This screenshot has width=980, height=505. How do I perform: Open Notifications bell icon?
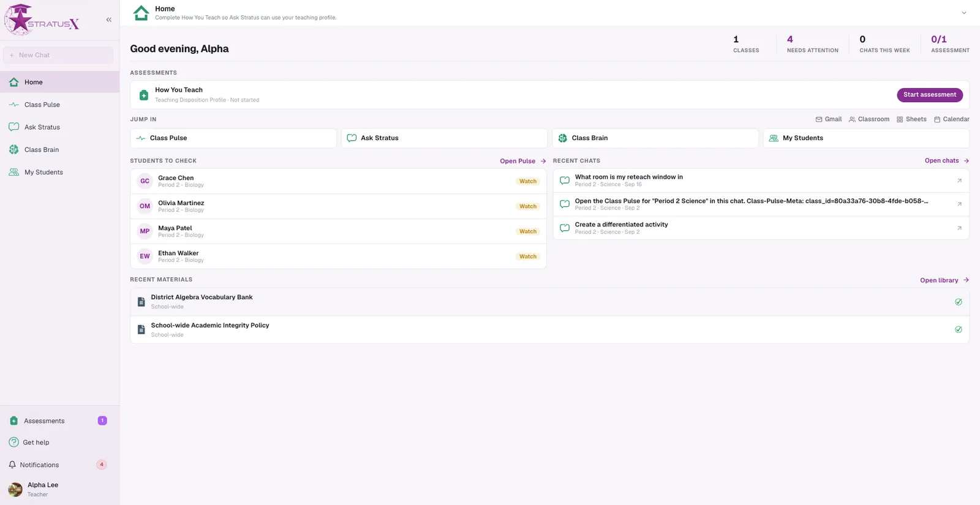coord(12,465)
